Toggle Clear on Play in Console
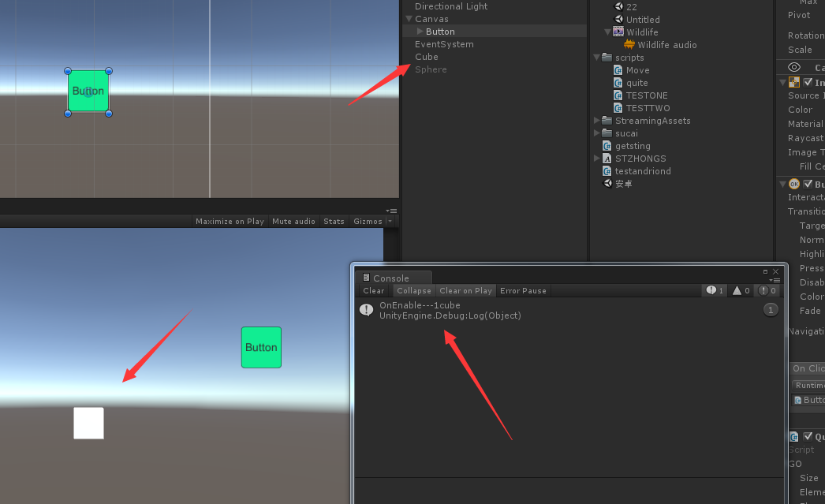 point(465,290)
